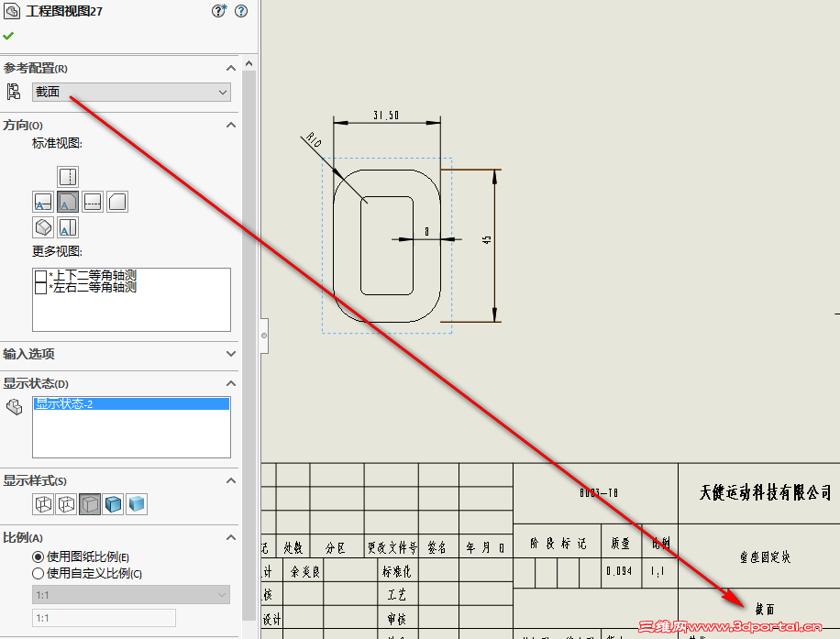
Task: Click the 更改文件号 header cell
Action: (x=392, y=547)
